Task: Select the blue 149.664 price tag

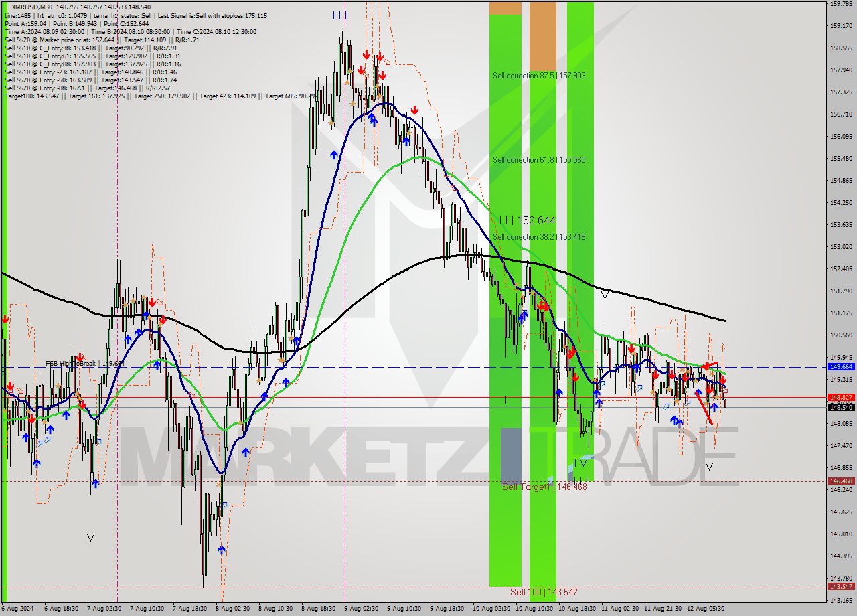Action: (841, 367)
